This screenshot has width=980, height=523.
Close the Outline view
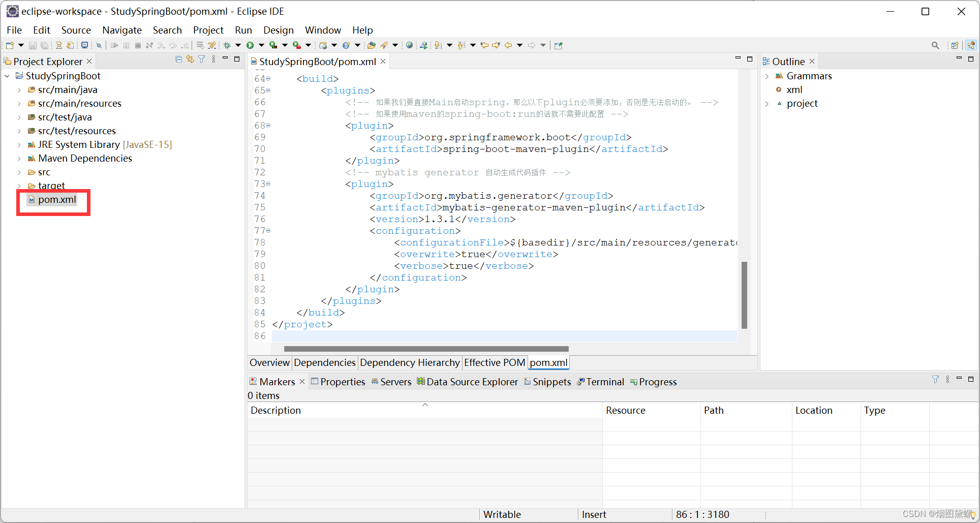click(x=812, y=61)
